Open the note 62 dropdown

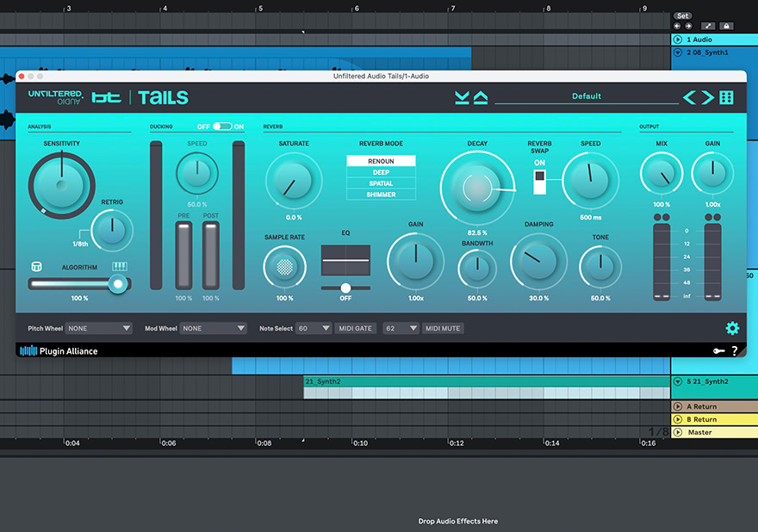(x=401, y=328)
